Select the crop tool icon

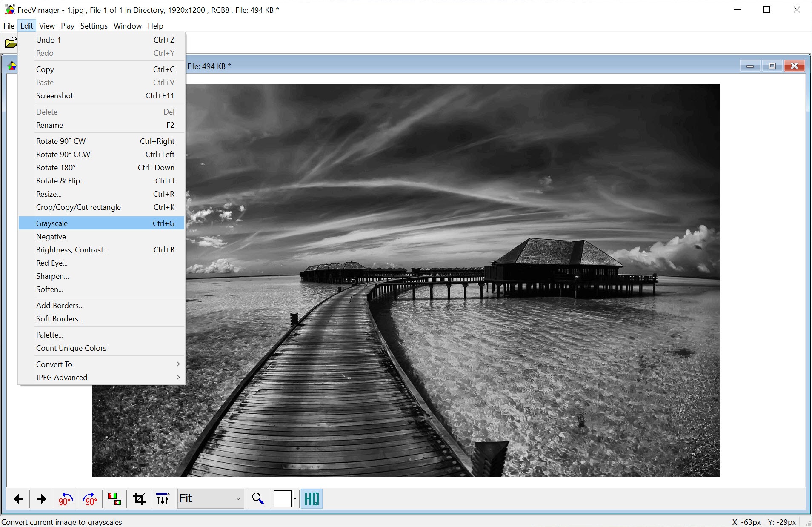point(139,499)
